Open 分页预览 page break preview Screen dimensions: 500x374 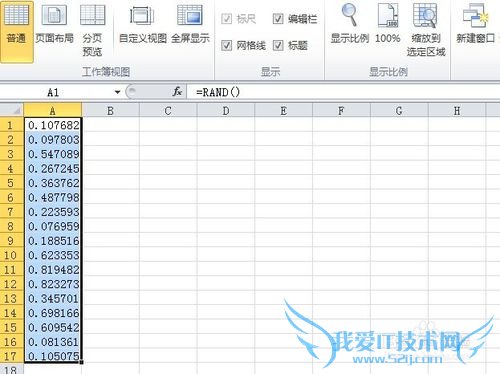pos(92,29)
